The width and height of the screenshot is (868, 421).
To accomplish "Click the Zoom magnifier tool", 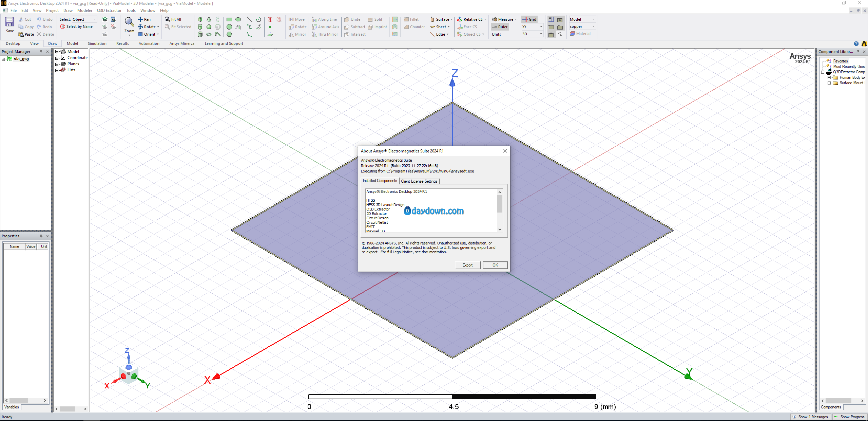I will [129, 22].
